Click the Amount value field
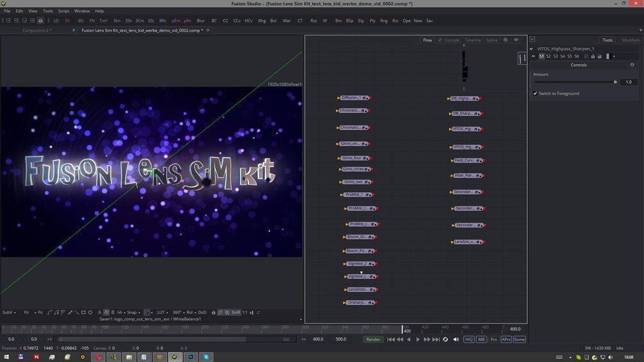The height and width of the screenshot is (362, 644). coord(628,82)
